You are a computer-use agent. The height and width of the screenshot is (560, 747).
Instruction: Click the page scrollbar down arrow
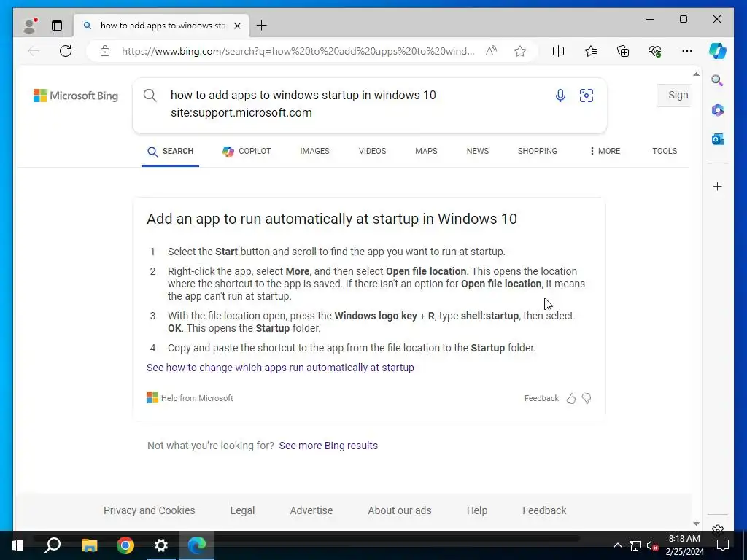point(696,524)
